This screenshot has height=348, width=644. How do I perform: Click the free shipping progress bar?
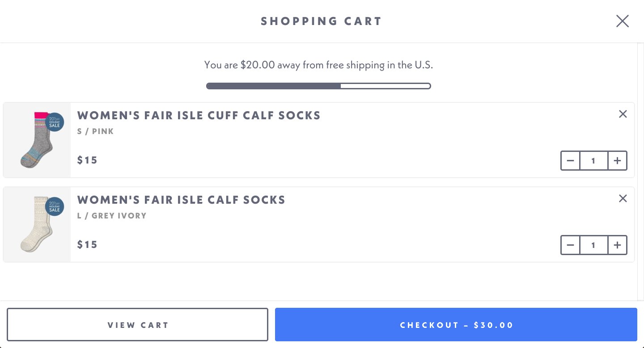point(318,86)
